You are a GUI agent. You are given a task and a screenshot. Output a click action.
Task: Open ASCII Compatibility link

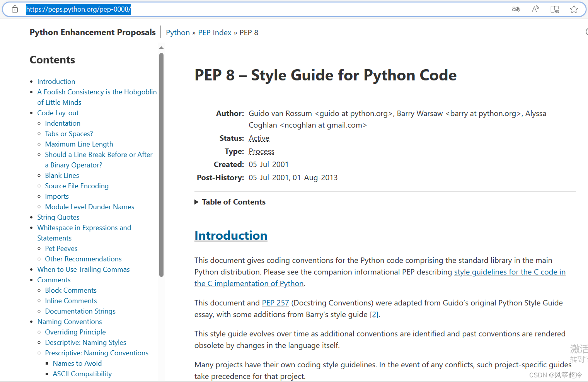pos(82,374)
